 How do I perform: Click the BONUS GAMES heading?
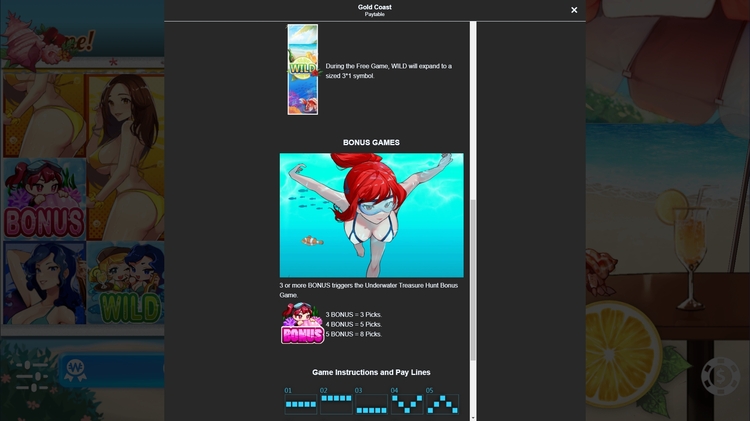click(x=371, y=143)
